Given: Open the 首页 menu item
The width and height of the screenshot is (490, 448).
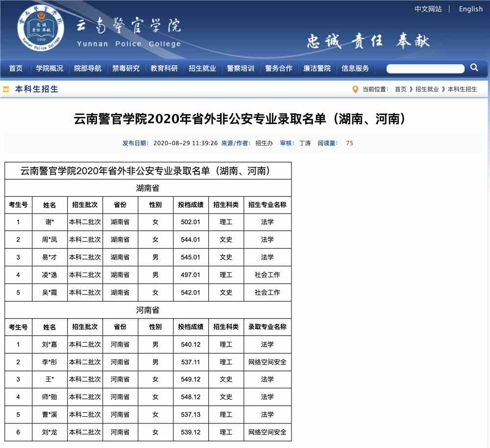Looking at the screenshot, I should pyautogui.click(x=16, y=68).
